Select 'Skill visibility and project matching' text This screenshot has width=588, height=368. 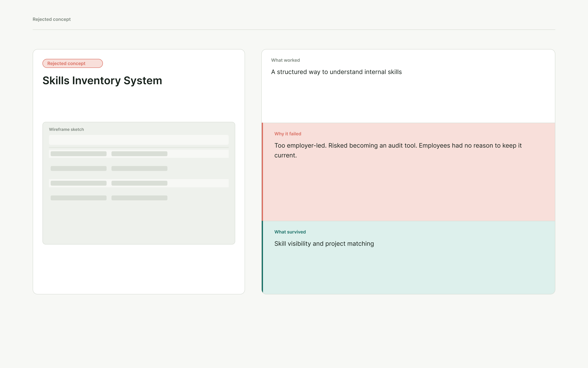coord(324,244)
